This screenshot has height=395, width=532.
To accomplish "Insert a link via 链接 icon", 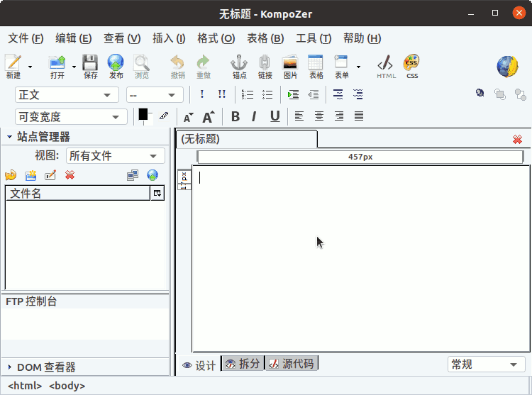I will click(265, 67).
